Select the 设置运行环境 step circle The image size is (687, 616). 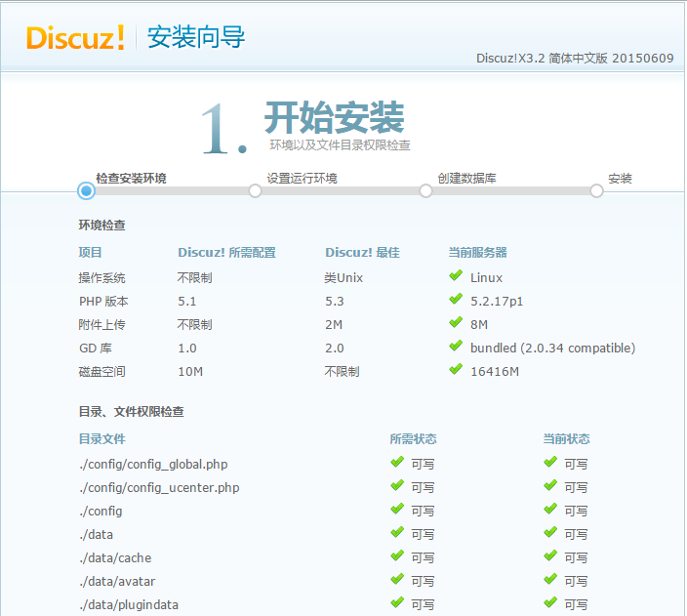click(x=256, y=191)
